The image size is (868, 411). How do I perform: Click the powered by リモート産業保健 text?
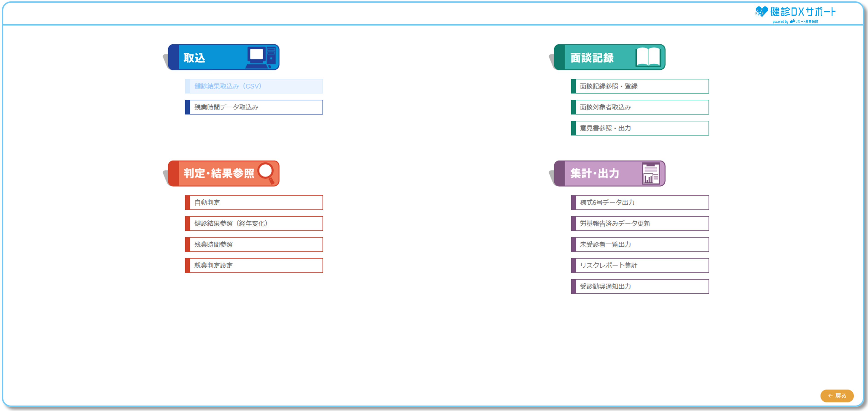pos(795,22)
